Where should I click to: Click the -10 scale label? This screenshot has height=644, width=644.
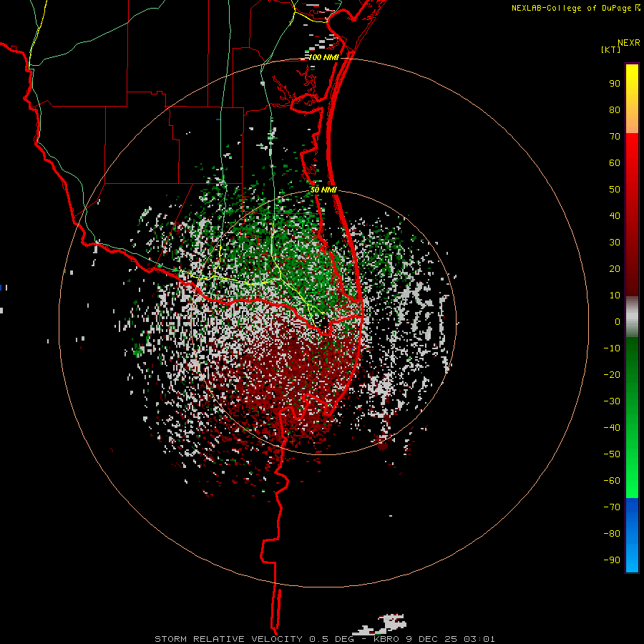click(x=612, y=348)
